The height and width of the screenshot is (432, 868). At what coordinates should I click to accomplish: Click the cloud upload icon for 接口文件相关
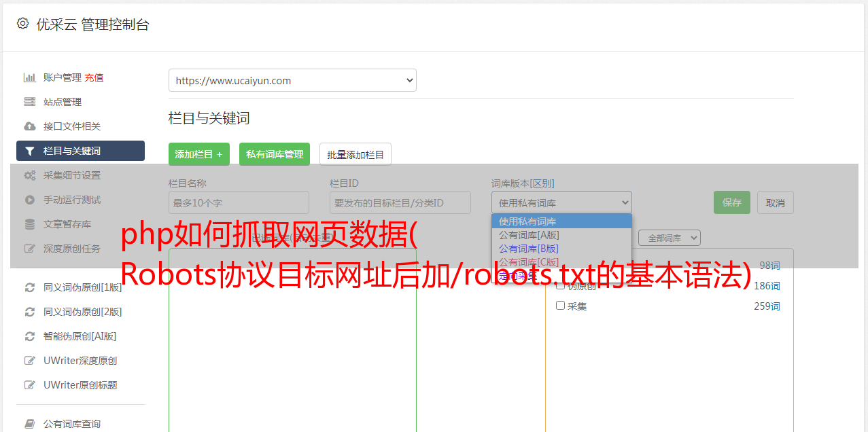tap(30, 126)
